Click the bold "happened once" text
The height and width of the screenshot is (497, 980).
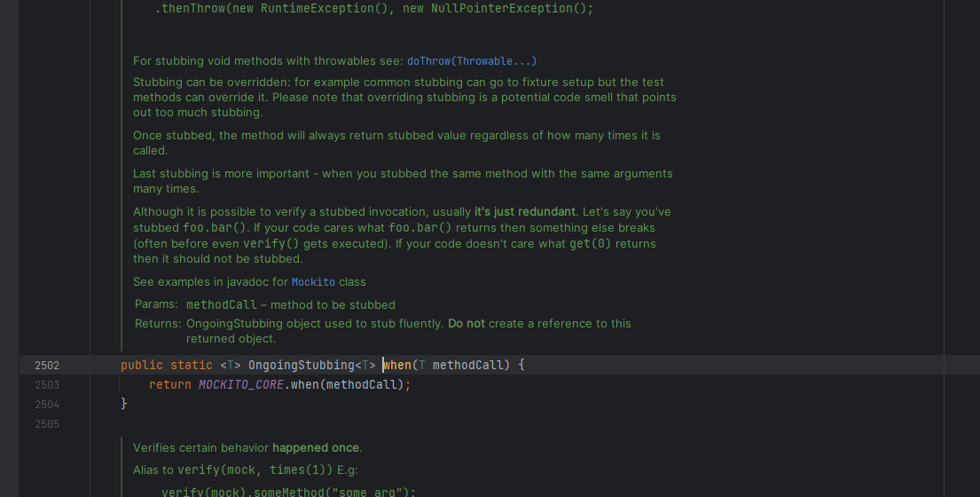coord(315,448)
